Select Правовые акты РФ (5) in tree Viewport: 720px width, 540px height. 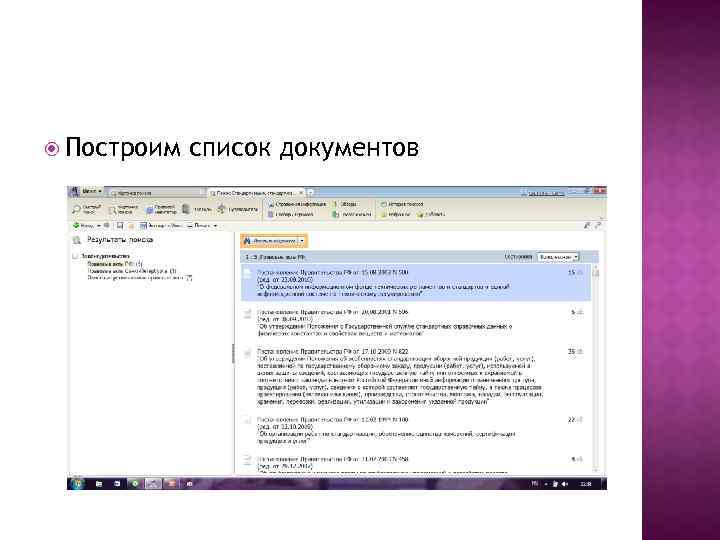point(115,264)
